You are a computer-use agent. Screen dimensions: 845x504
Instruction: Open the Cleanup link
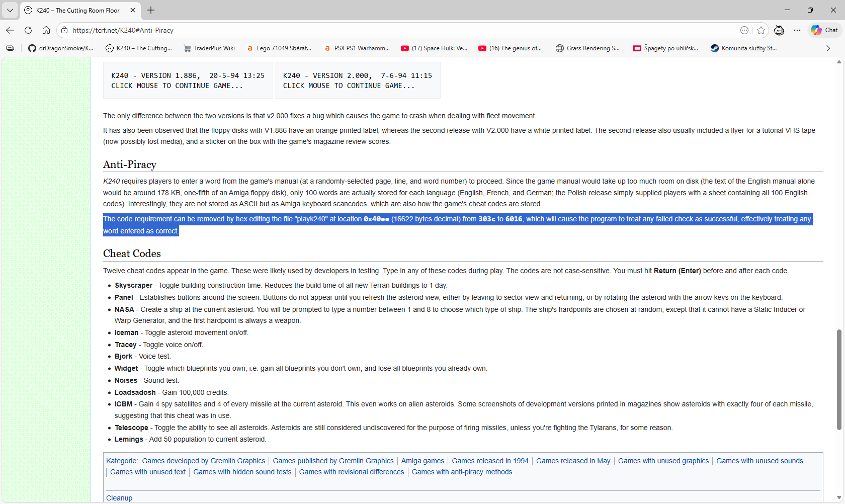coord(119,498)
